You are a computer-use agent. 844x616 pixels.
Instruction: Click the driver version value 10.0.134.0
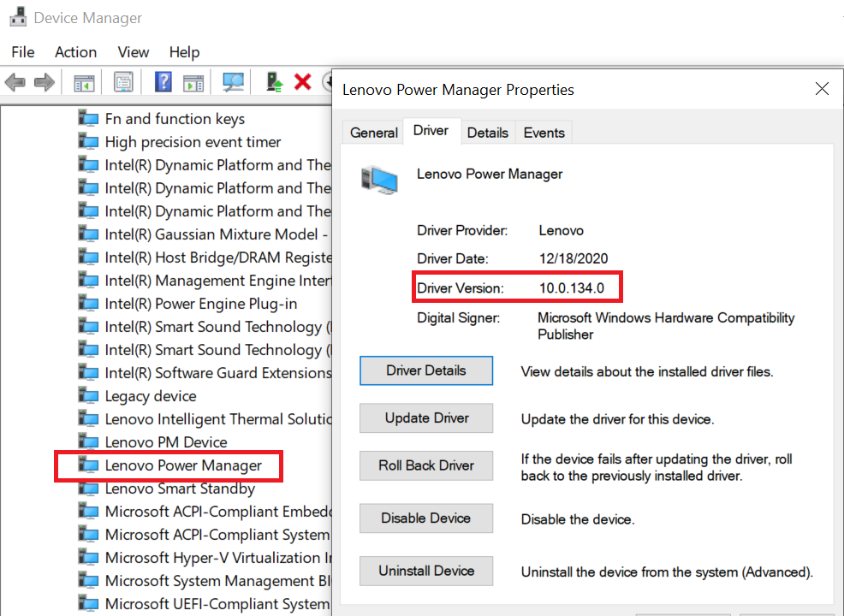coord(572,288)
